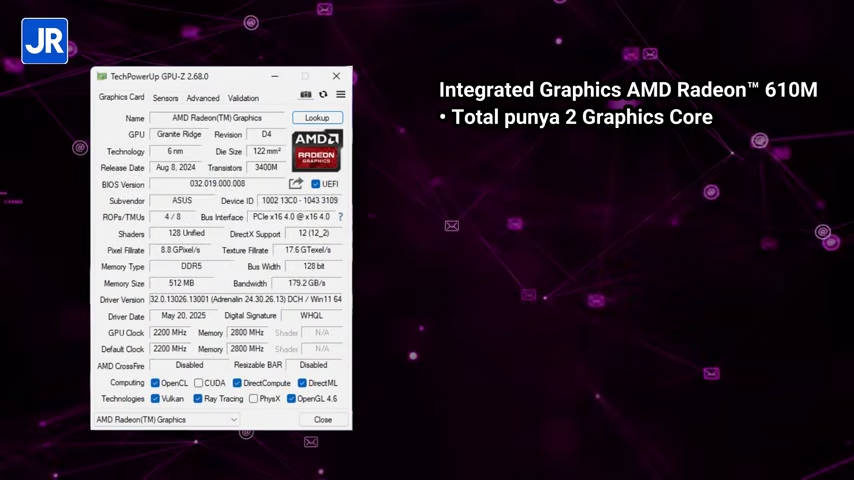Toggle the UEFI checkbox
854x480 pixels.
point(315,184)
